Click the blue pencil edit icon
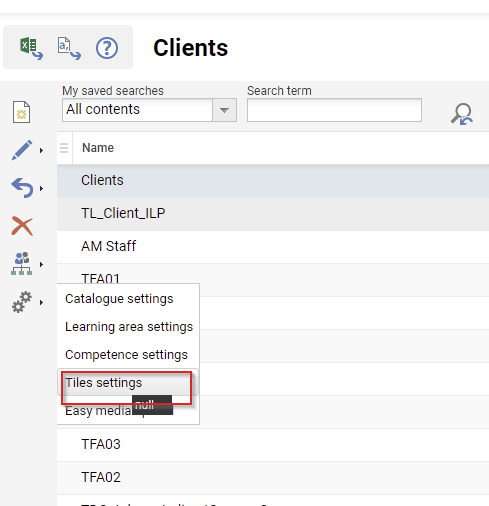 pos(22,150)
